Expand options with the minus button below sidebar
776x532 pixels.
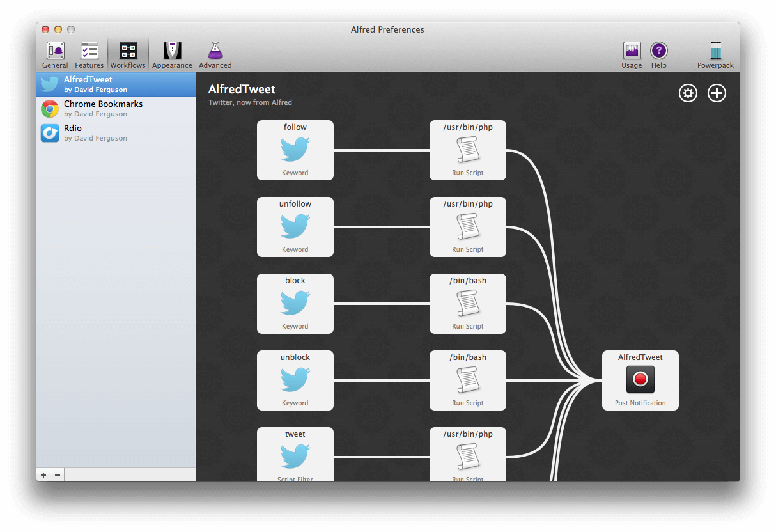[57, 474]
